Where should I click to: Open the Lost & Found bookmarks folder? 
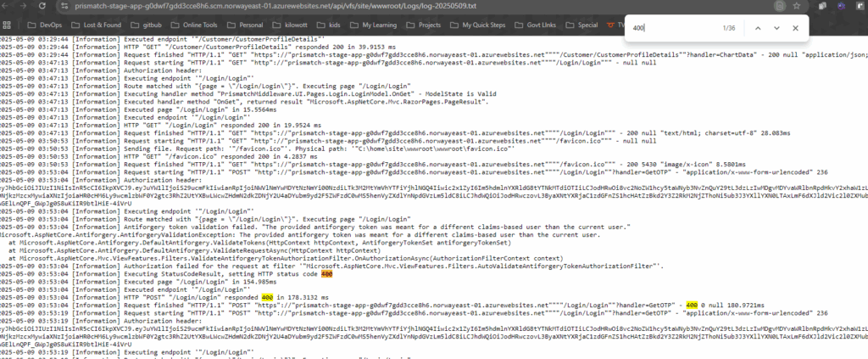pos(97,25)
